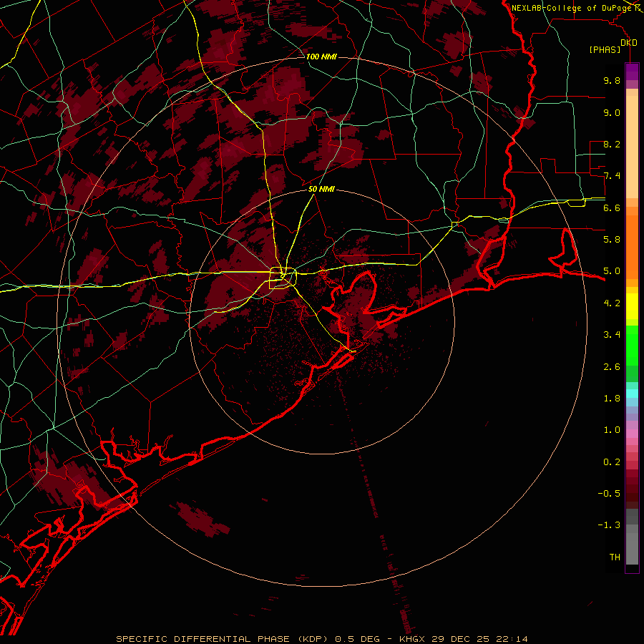Click the TH threshold label
644x644 pixels.
pyautogui.click(x=615, y=557)
